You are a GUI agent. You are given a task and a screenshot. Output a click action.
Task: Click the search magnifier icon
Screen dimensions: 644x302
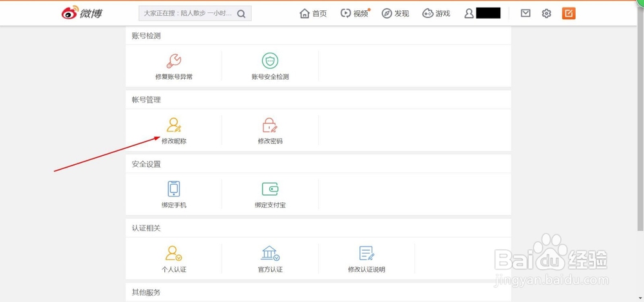(241, 14)
